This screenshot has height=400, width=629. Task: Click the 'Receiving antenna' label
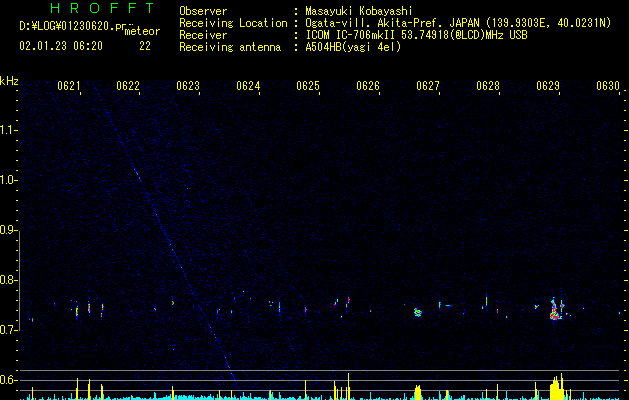(230, 47)
